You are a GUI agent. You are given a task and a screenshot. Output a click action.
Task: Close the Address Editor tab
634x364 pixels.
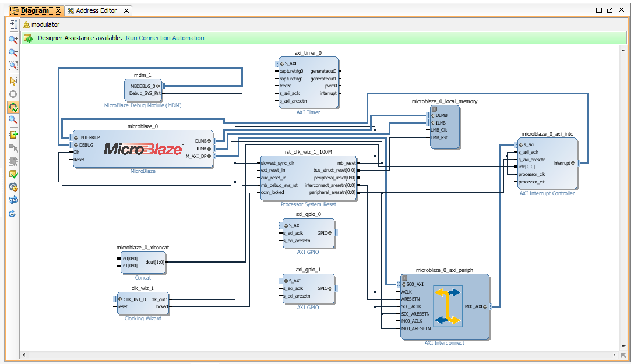coord(126,11)
